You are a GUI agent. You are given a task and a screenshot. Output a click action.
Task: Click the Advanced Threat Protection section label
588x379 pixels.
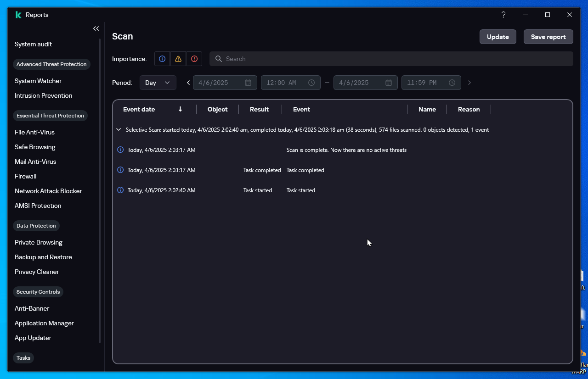[51, 64]
